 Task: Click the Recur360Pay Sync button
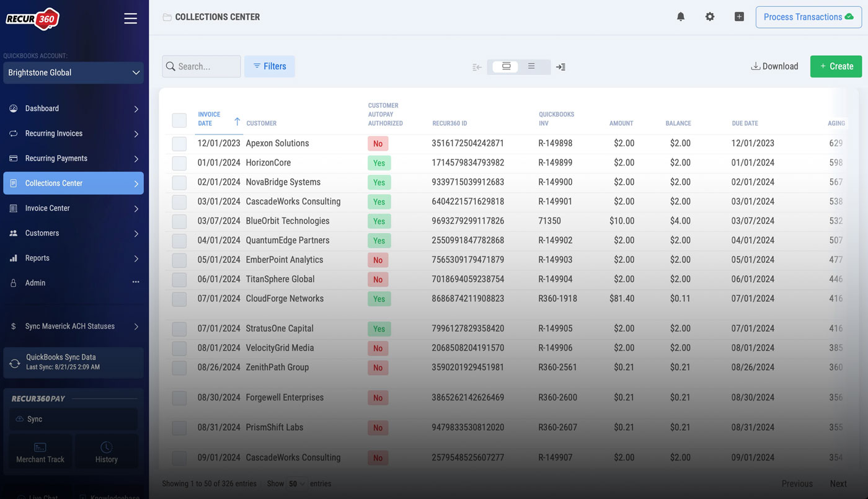[x=74, y=419]
